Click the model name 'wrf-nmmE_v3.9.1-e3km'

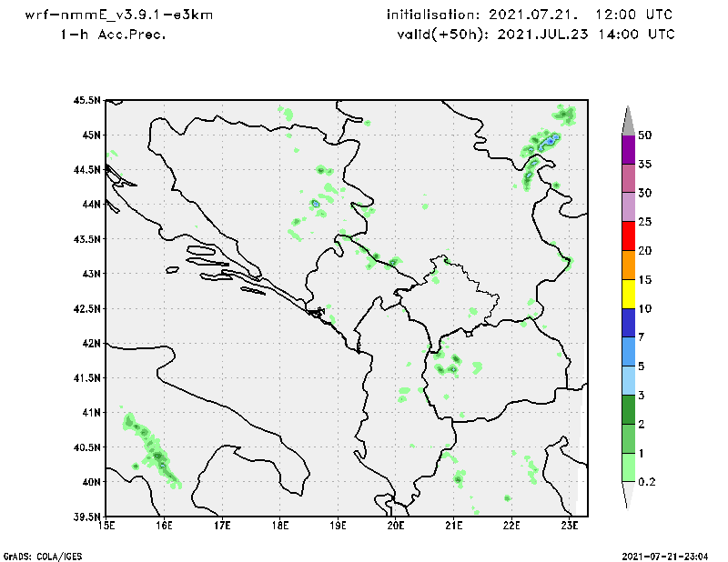[x=119, y=15]
